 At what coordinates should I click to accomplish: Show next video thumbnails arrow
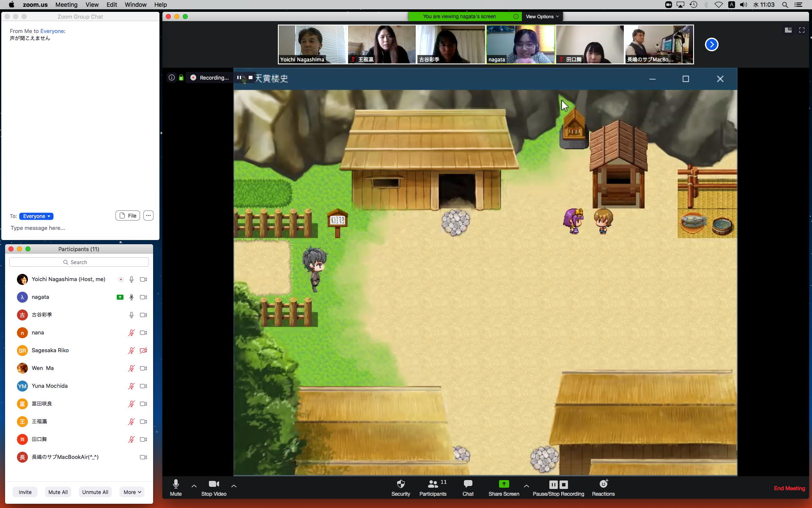coord(711,44)
